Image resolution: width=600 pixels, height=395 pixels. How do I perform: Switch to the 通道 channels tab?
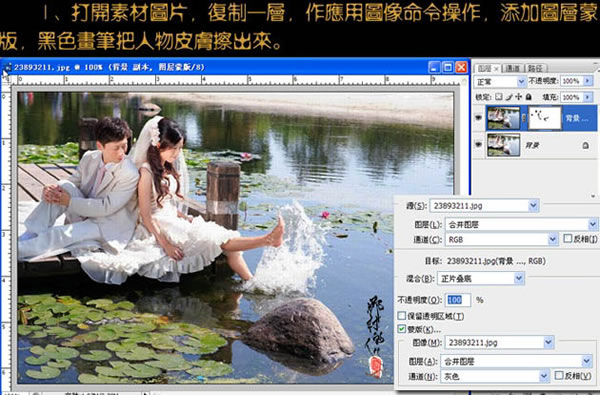(x=512, y=69)
